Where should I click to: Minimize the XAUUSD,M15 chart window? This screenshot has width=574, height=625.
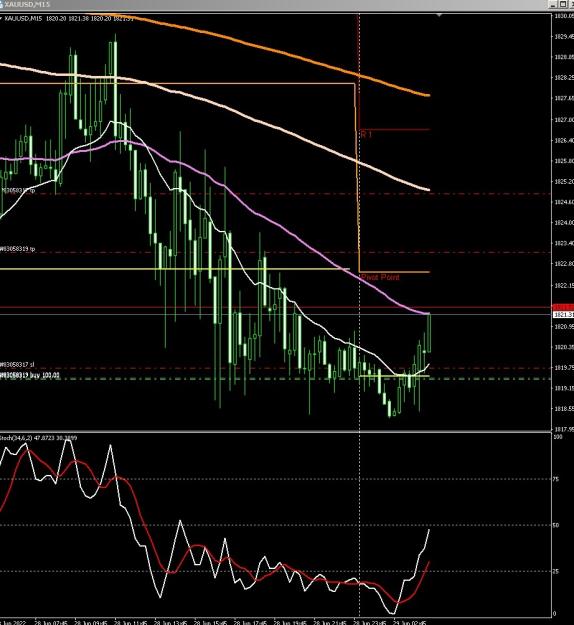(x=552, y=4)
